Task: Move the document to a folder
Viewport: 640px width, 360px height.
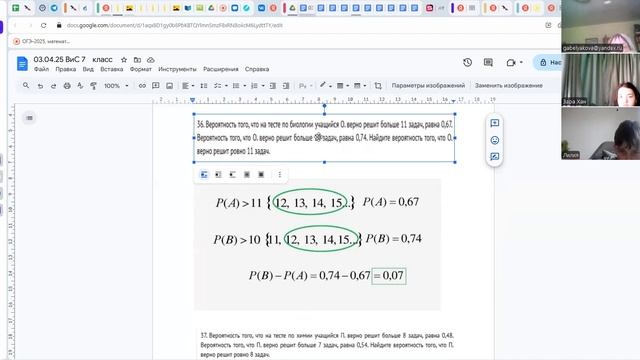Action: point(138,60)
